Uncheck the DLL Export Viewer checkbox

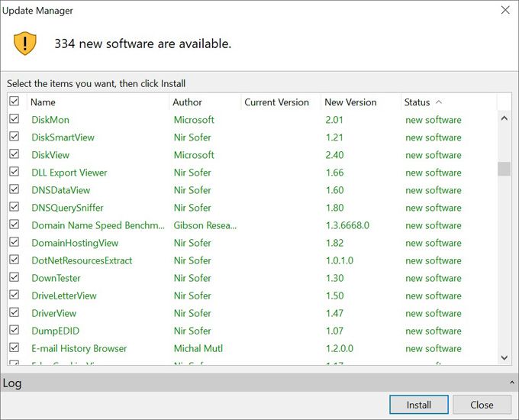click(x=15, y=171)
